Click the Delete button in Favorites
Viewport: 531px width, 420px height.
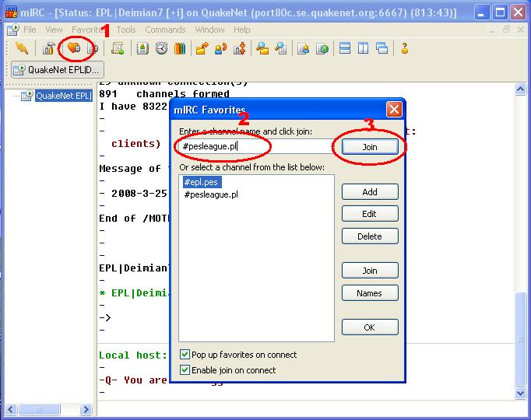370,236
